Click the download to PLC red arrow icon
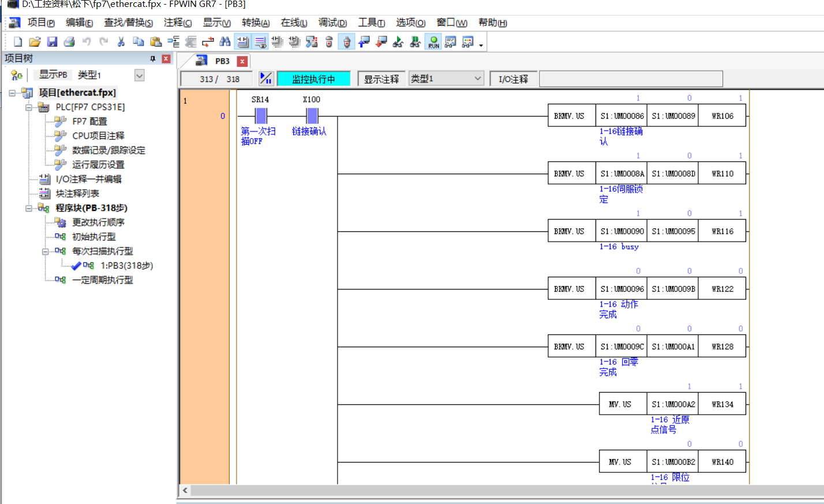The width and height of the screenshot is (824, 504). pyautogui.click(x=381, y=42)
